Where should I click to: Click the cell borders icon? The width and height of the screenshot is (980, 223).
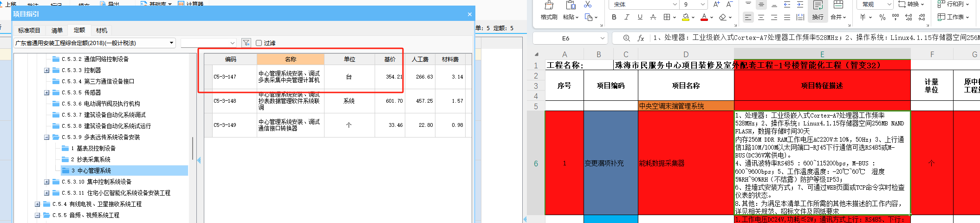667,17
